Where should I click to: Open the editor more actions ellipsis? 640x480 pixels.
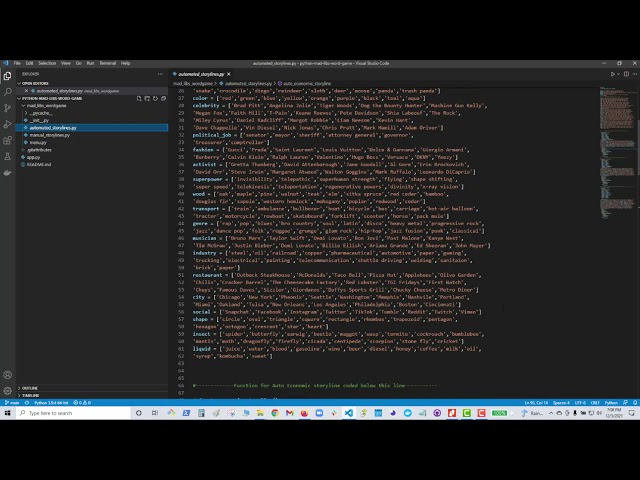pos(635,74)
